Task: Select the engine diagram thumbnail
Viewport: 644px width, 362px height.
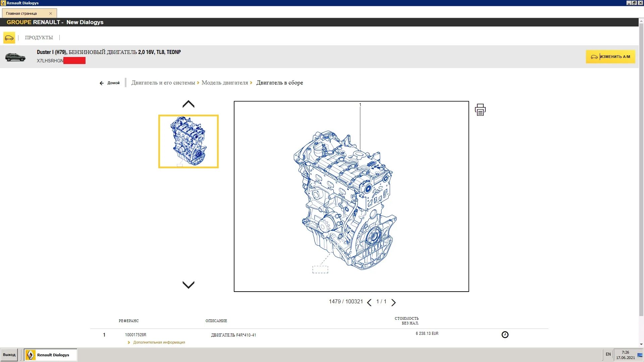Action: (x=189, y=141)
